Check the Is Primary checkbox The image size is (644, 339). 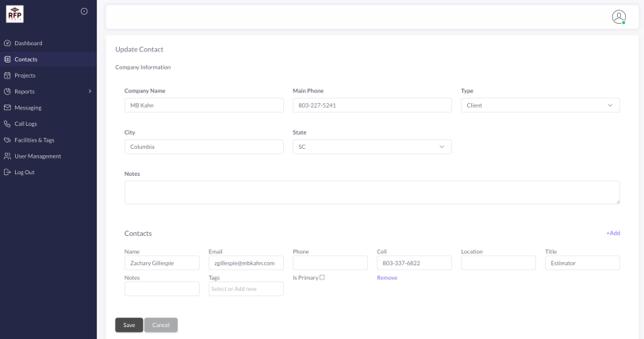click(322, 277)
